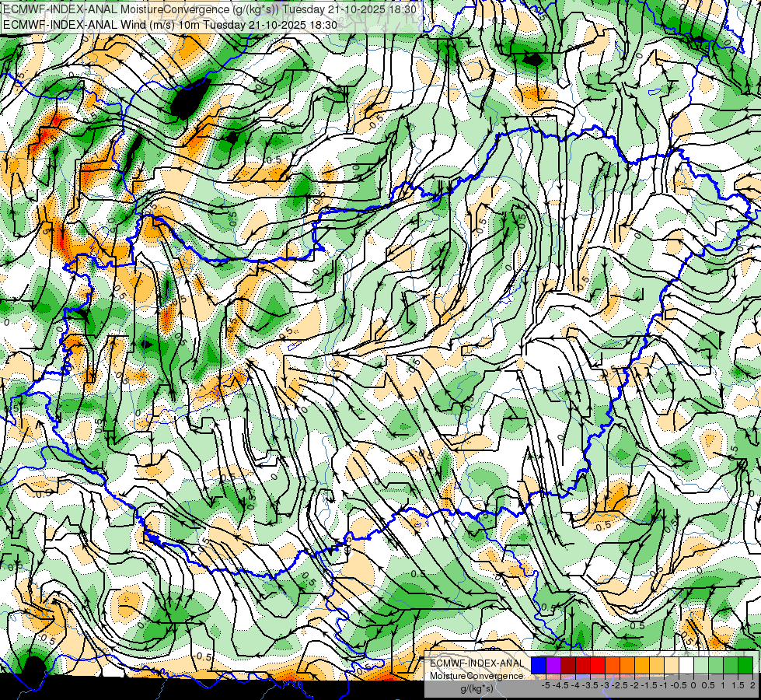Select the legend units g/(kg*s)
The height and width of the screenshot is (700, 761).
pos(476,689)
